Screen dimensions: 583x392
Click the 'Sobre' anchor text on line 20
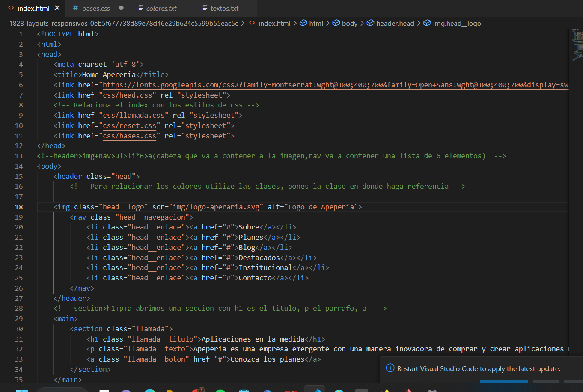pos(249,227)
